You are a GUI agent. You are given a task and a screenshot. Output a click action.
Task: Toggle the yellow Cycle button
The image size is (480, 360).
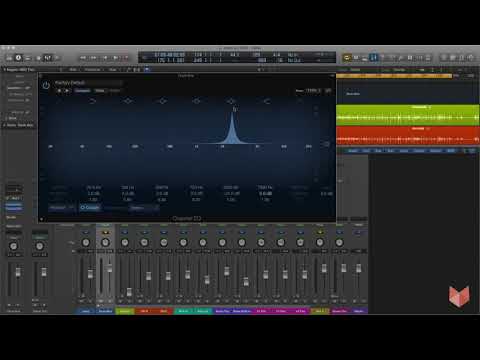tap(347, 58)
